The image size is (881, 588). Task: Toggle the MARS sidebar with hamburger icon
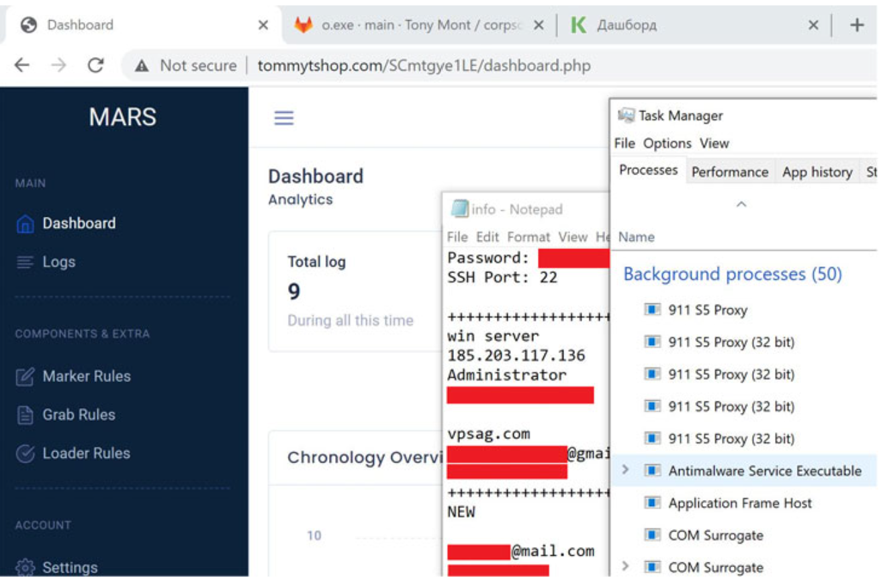(284, 118)
